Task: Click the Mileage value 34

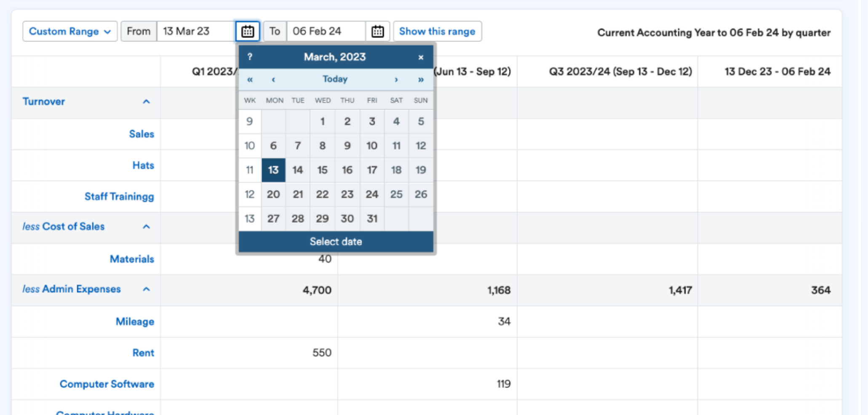Action: click(505, 322)
